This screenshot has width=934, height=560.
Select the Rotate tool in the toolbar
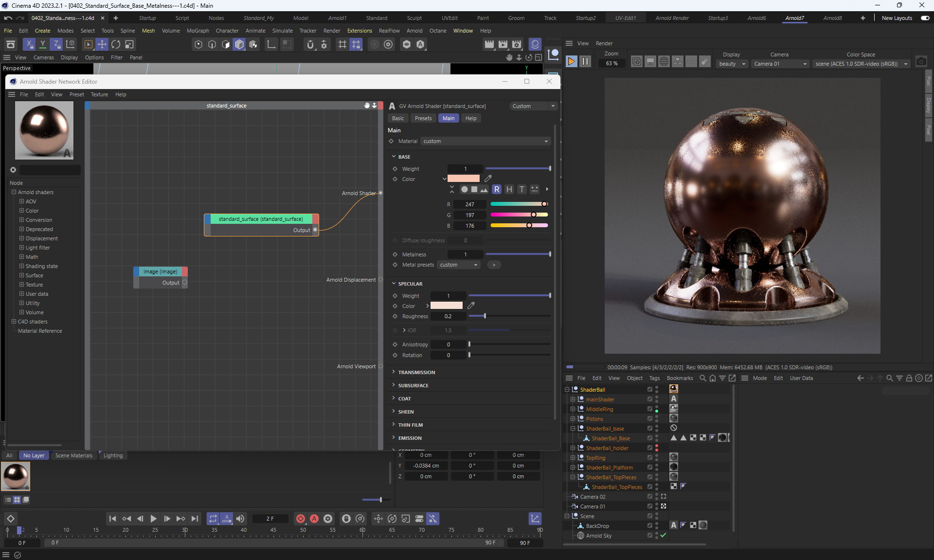(x=116, y=44)
